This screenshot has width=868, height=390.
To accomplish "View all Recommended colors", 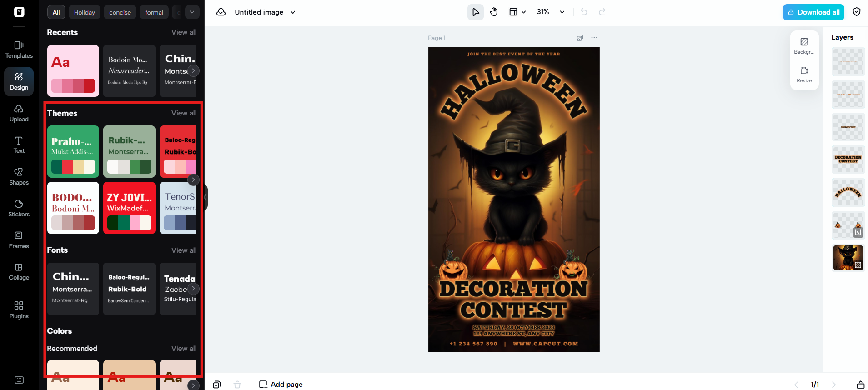I will pyautogui.click(x=184, y=349).
